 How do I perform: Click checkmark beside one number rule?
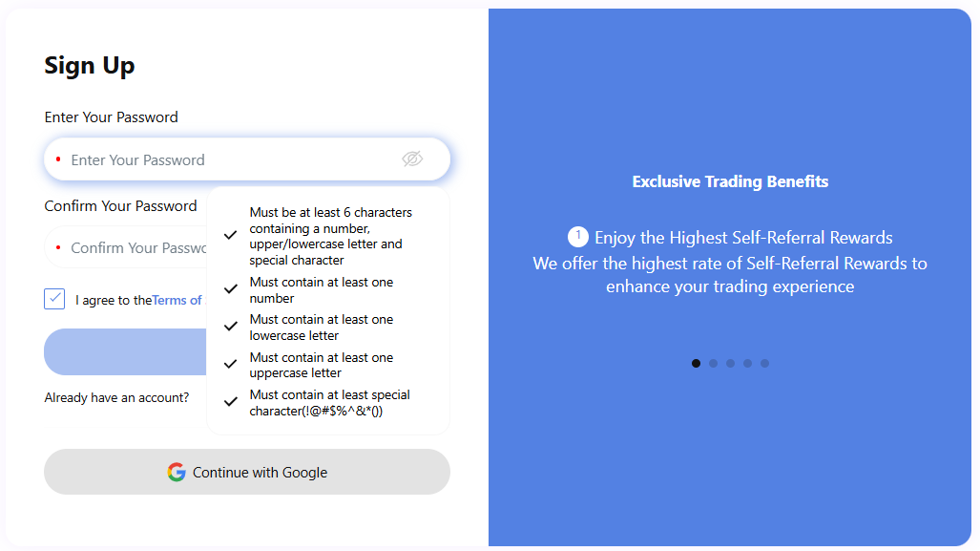coord(230,289)
